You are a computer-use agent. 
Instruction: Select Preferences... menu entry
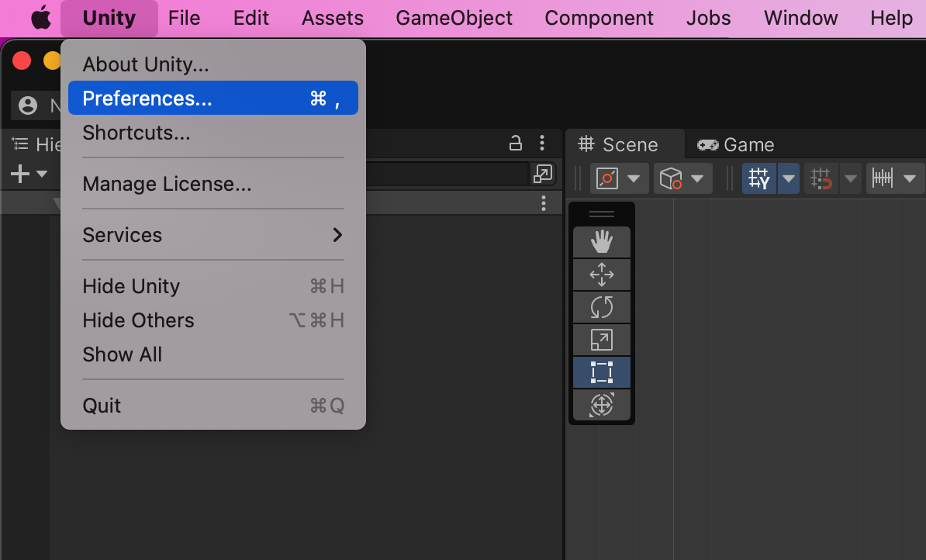(213, 98)
